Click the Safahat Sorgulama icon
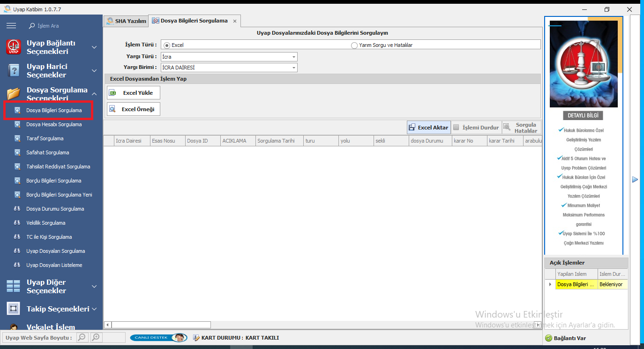644x349 pixels. pyautogui.click(x=17, y=152)
